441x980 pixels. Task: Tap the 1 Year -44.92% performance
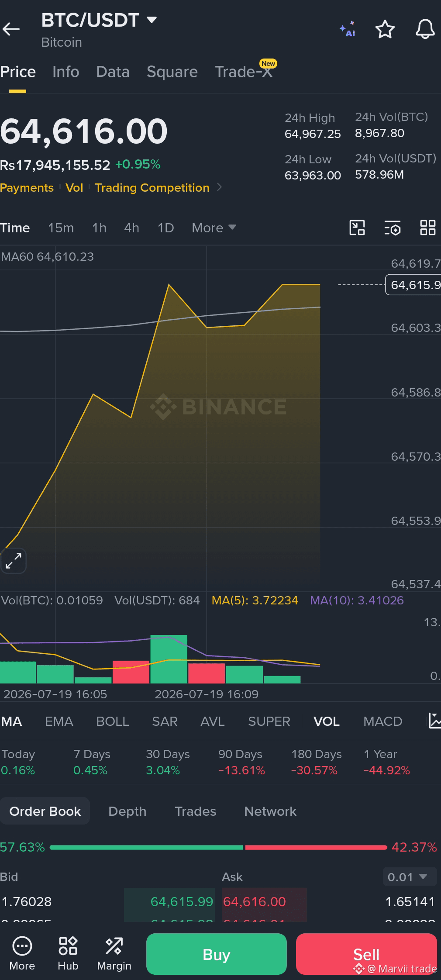(x=386, y=762)
